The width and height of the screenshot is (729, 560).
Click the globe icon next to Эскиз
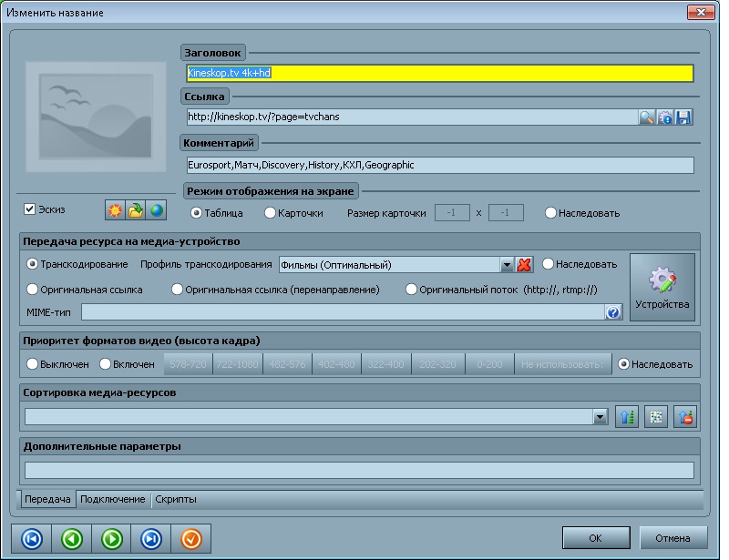[158, 211]
